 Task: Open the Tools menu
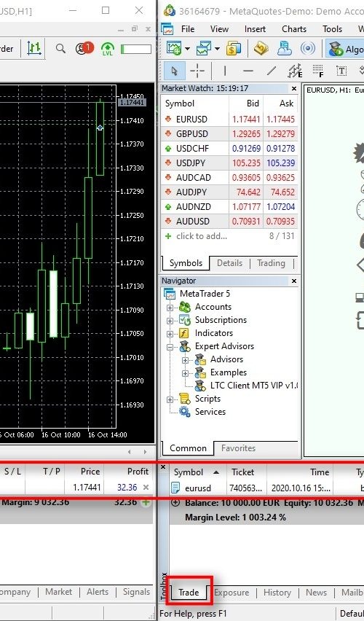(x=332, y=29)
